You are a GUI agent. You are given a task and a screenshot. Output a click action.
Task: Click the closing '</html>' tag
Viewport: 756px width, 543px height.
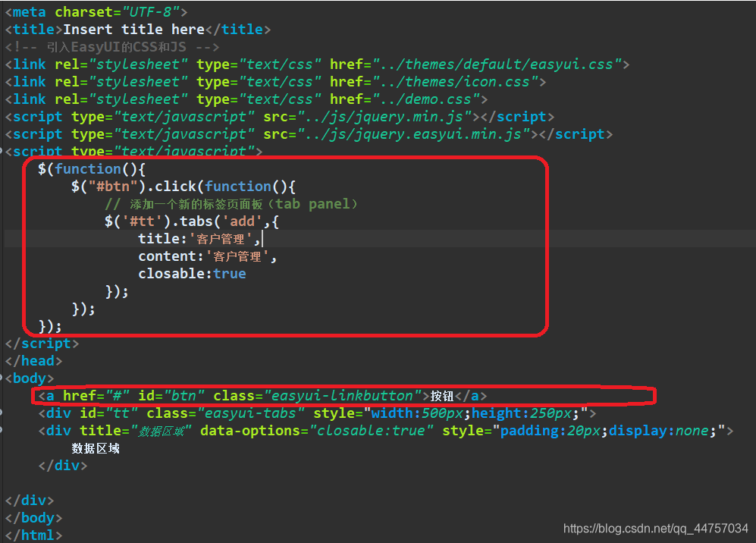(34, 535)
